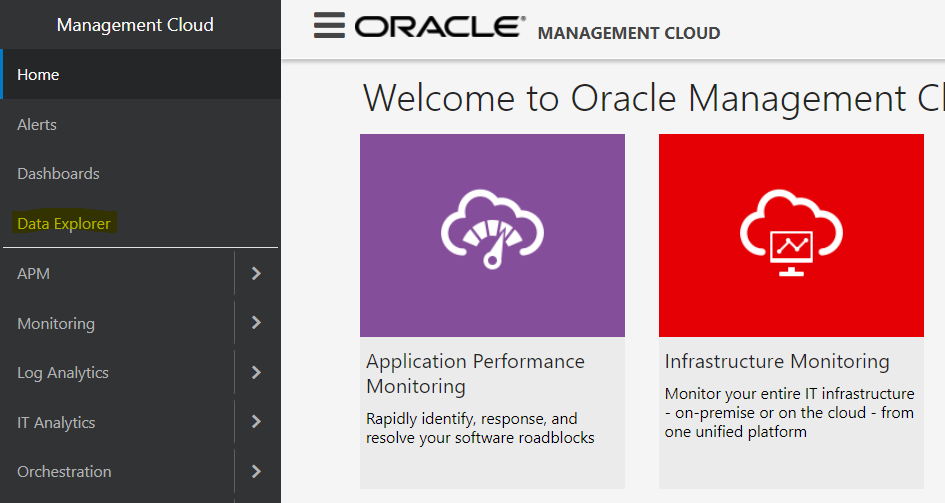Open the hamburger navigation menu icon

[x=329, y=26]
